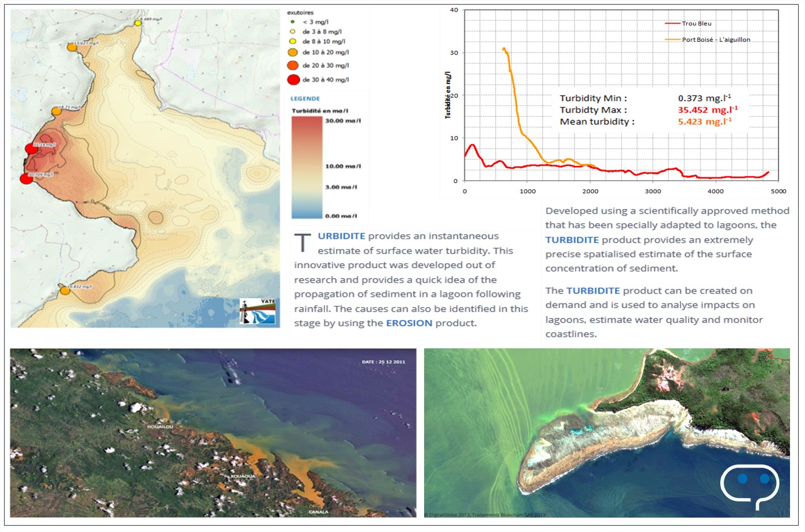Click the x-axis value '3000'
Viewport: 805px width, 532px height.
[653, 191]
